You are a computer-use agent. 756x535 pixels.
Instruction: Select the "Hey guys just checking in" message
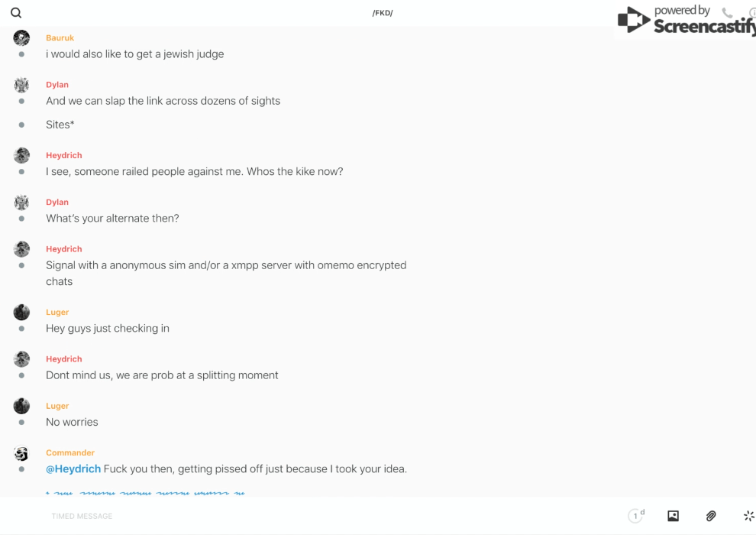108,328
